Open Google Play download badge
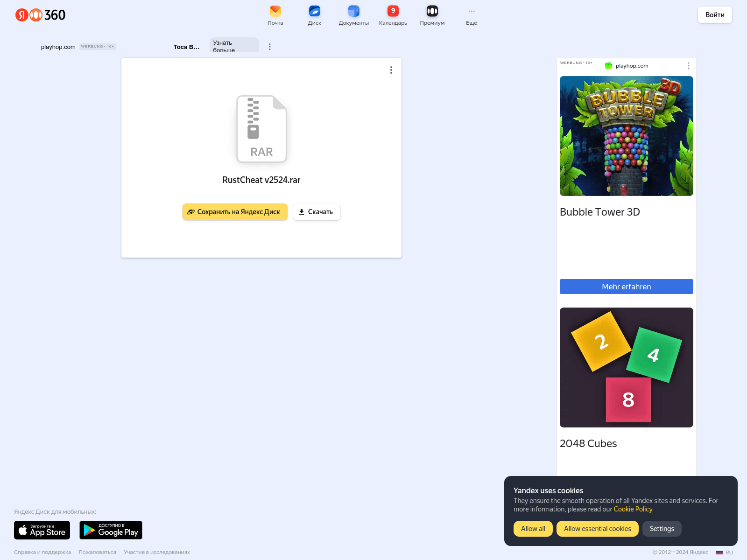The height and width of the screenshot is (560, 747). click(x=111, y=530)
